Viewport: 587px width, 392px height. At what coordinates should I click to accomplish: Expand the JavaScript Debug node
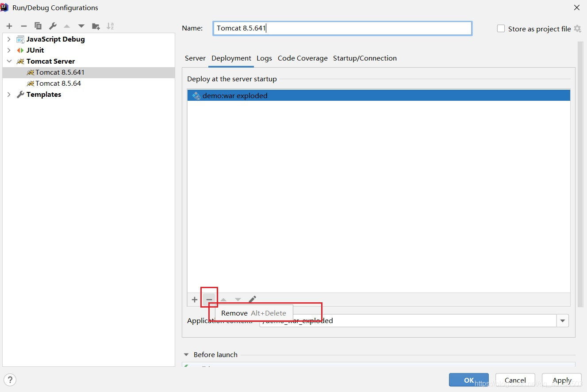point(9,39)
